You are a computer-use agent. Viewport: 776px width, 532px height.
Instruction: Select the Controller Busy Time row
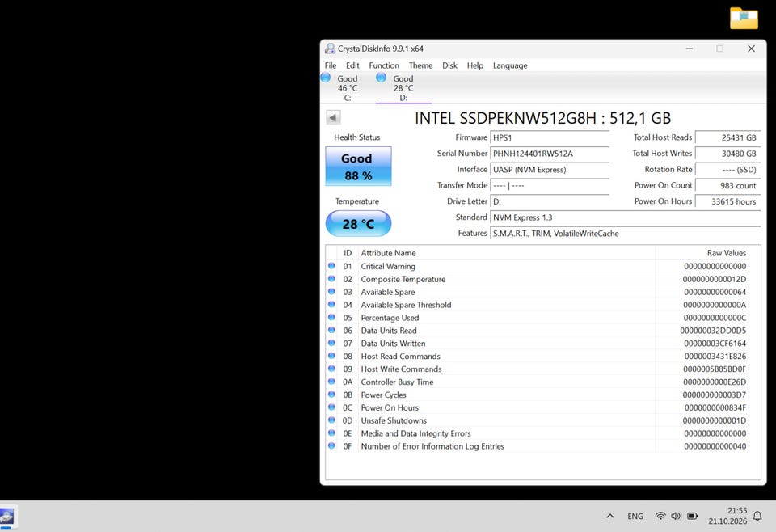point(537,382)
